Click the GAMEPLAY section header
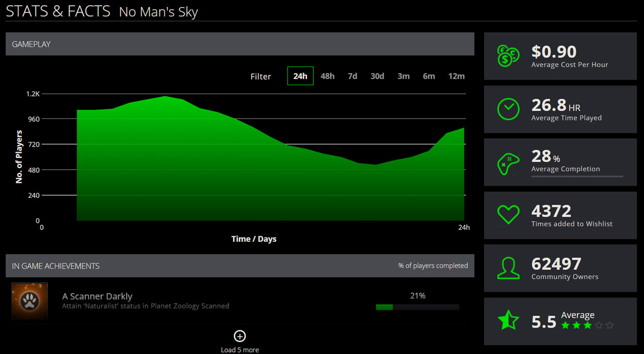This screenshot has width=644, height=354. pyautogui.click(x=240, y=44)
